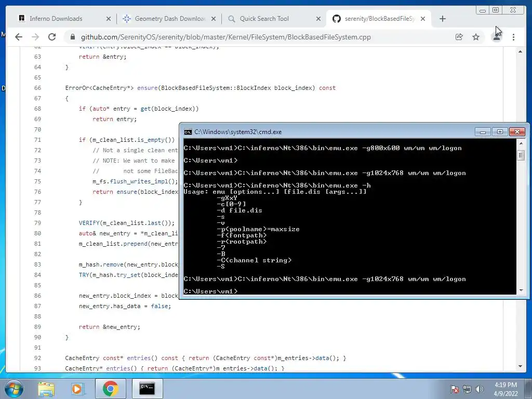Click the 'ensure' function name on line 66
Viewport: 532px width, 399px height.
pos(147,88)
